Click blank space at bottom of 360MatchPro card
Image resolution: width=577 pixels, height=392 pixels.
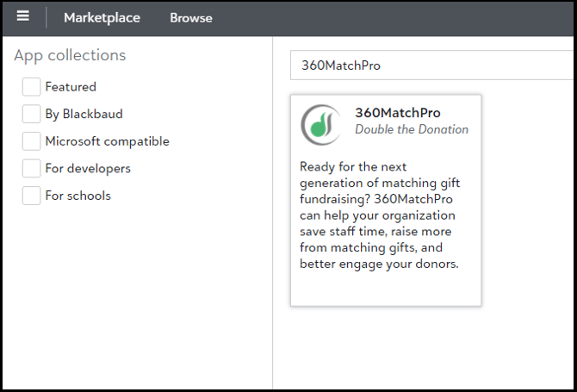(385, 289)
